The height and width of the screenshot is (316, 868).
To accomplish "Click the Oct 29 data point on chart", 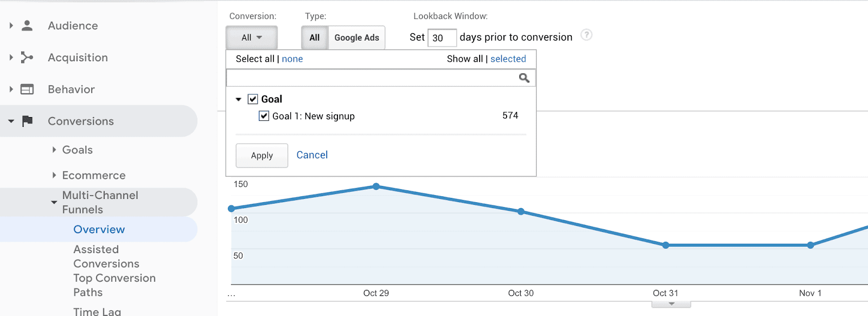I will click(376, 186).
